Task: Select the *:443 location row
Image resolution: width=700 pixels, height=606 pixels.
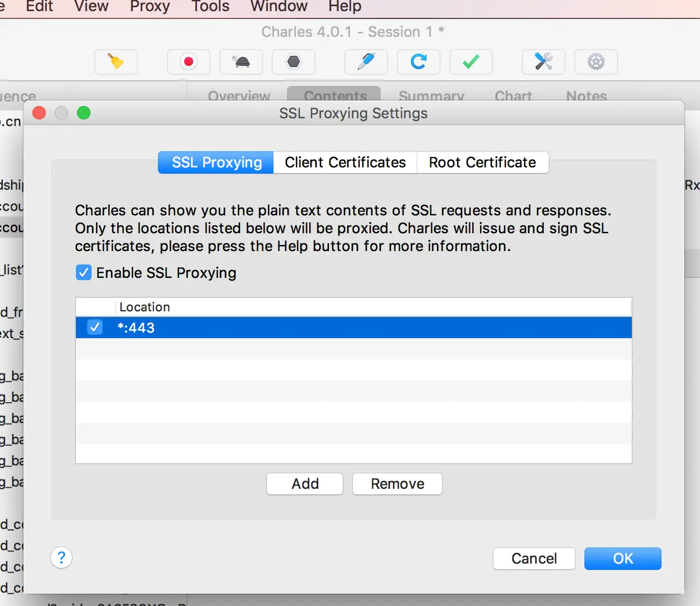Action: [354, 328]
